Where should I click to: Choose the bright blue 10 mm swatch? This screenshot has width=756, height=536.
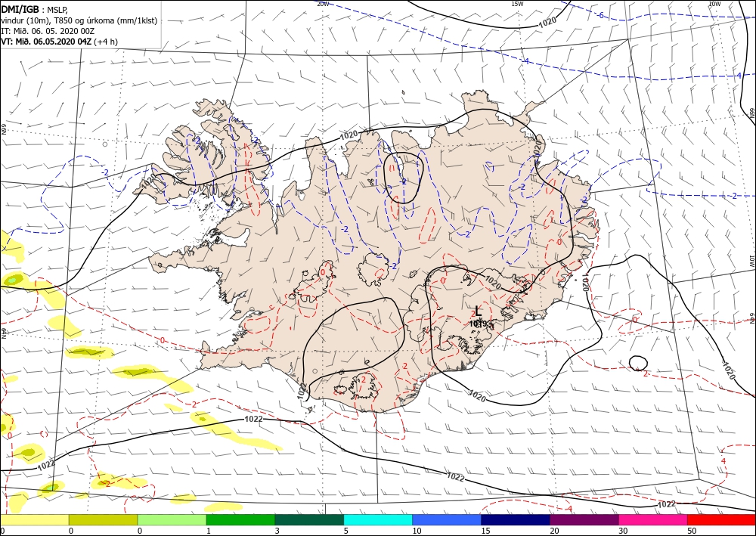[447, 519]
